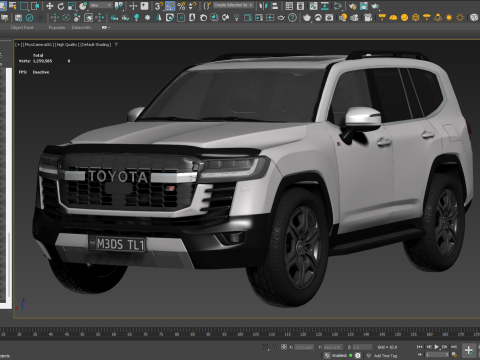Viewport: 480px width, 360px height.
Task: Click the Y coordinate field
Action: point(333,347)
